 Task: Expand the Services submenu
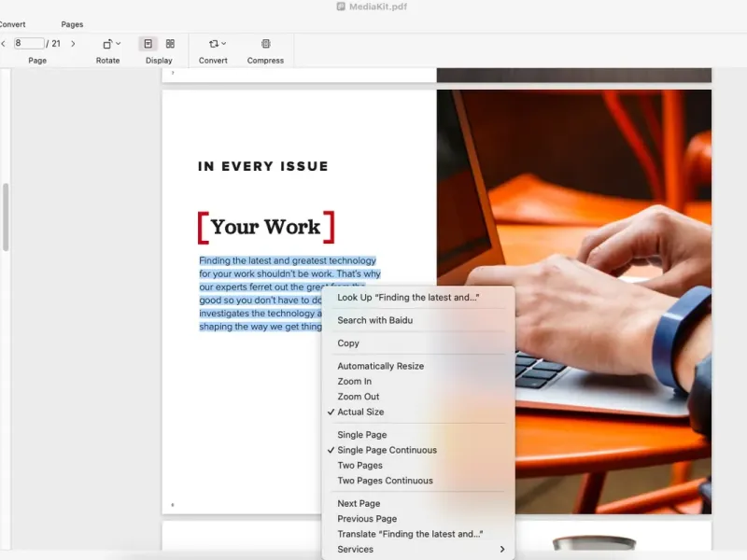pyautogui.click(x=418, y=549)
